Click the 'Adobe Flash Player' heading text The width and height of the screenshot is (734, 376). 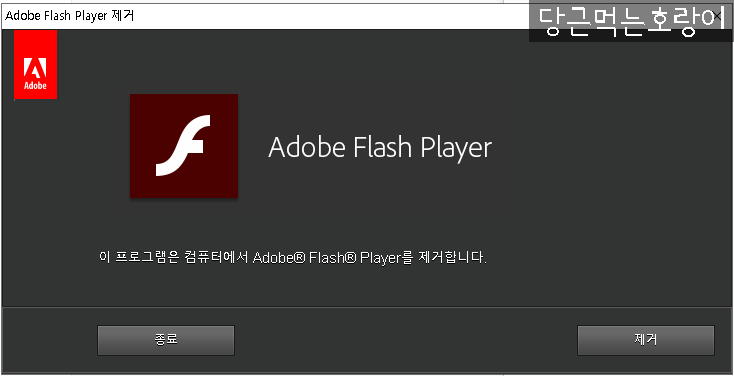tap(380, 148)
